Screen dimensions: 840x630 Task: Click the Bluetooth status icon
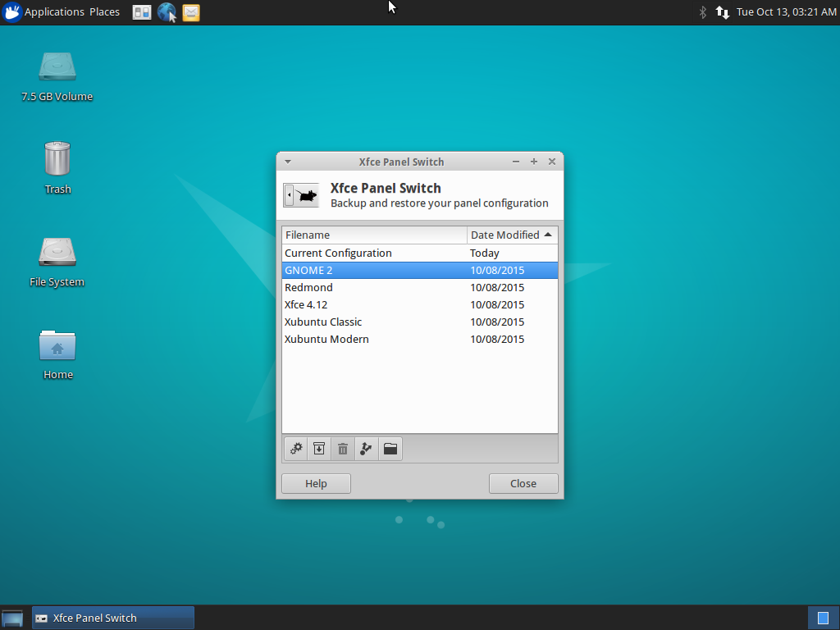[701, 12]
